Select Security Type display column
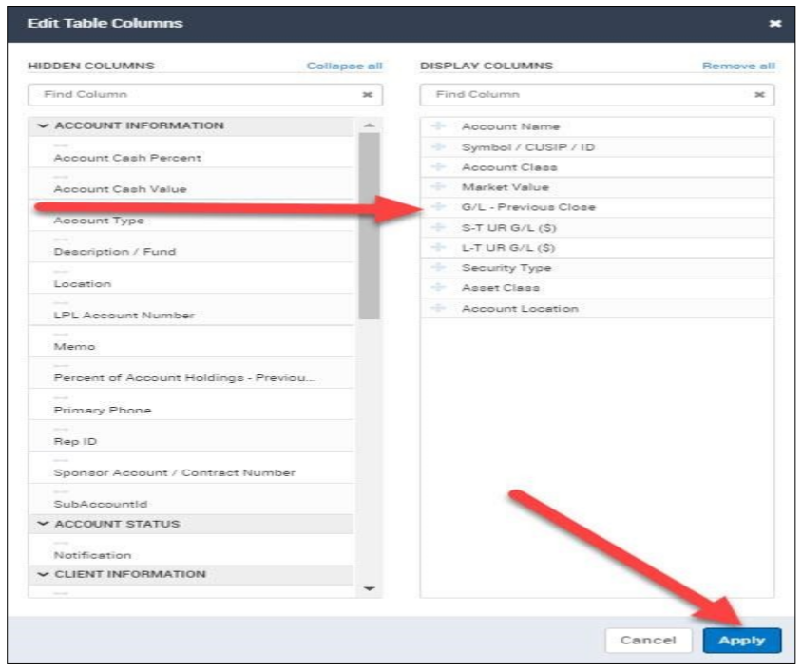This screenshot has height=672, width=802. (x=598, y=268)
